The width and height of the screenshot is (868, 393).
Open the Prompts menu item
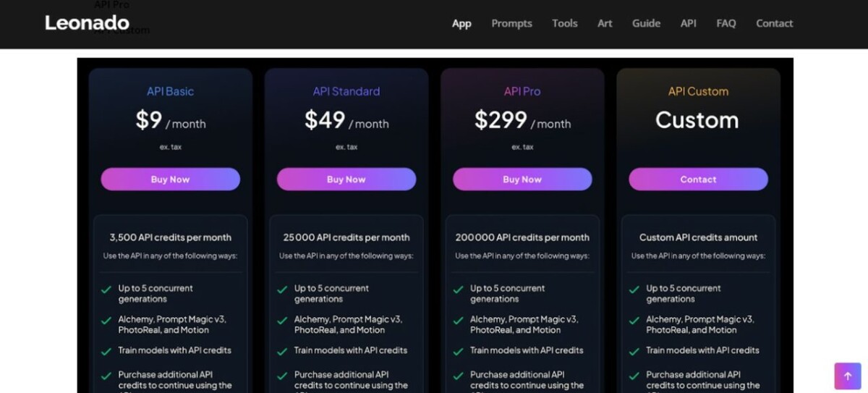(x=511, y=23)
